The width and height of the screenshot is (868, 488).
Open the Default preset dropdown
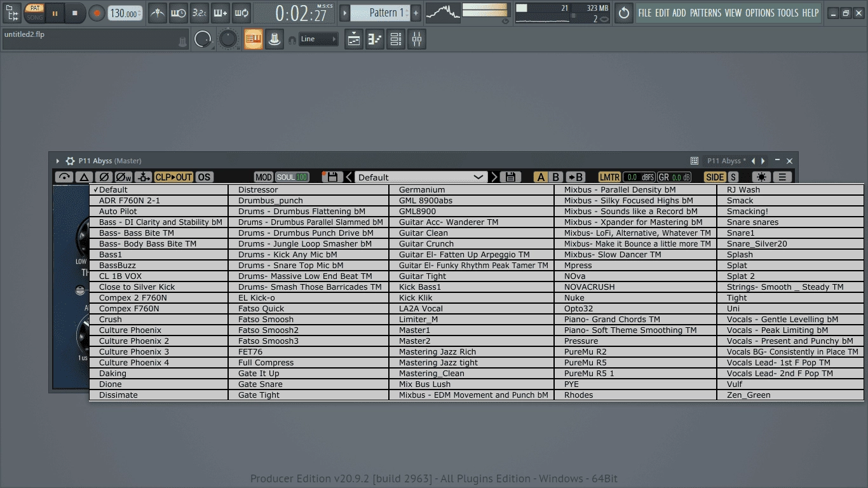click(x=421, y=177)
